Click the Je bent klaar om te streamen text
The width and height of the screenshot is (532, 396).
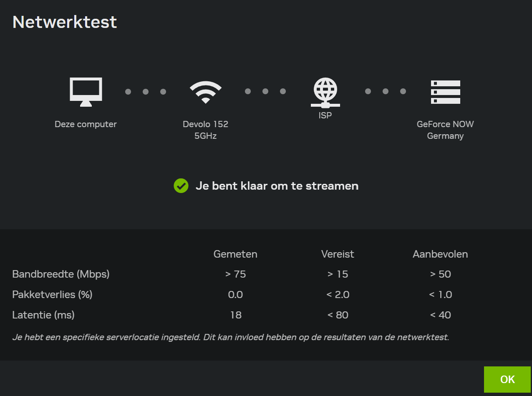277,186
